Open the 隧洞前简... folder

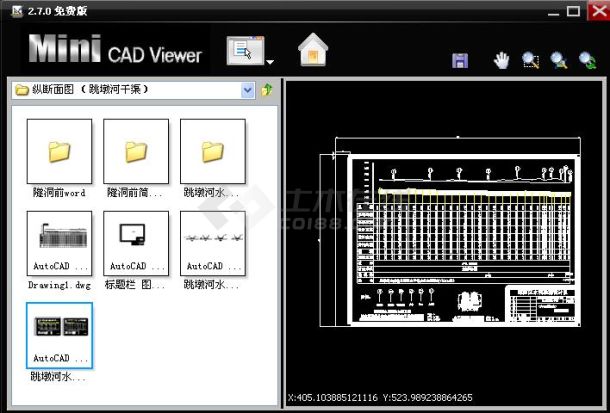(x=136, y=151)
